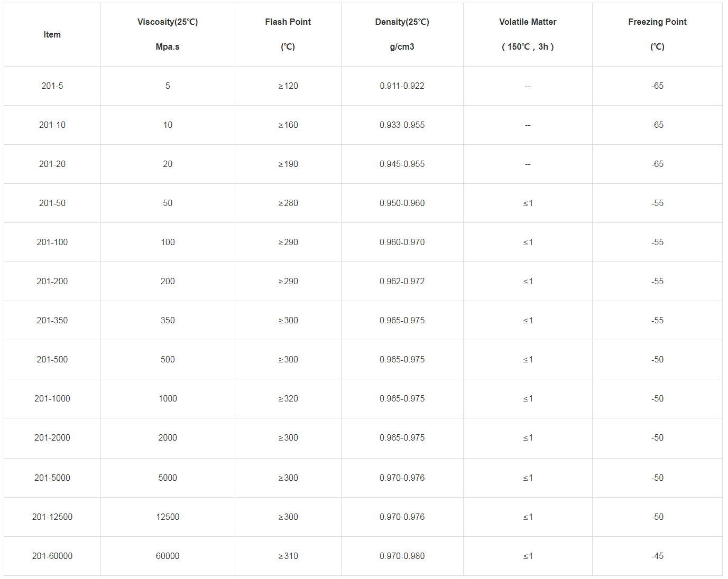This screenshot has width=728, height=579.
Task: Click item cell 201-5
Action: coord(52,86)
